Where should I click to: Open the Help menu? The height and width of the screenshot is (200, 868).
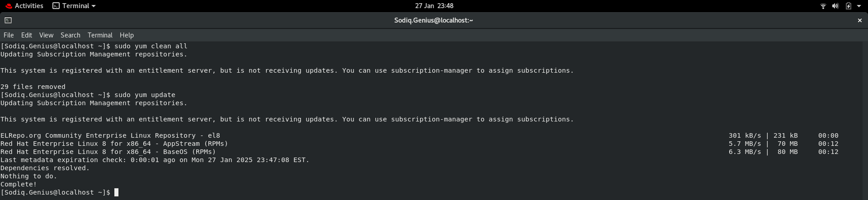(127, 35)
